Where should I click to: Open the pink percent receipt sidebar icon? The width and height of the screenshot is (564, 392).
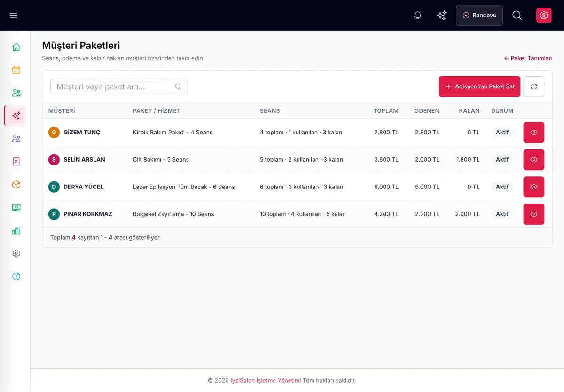[16, 162]
